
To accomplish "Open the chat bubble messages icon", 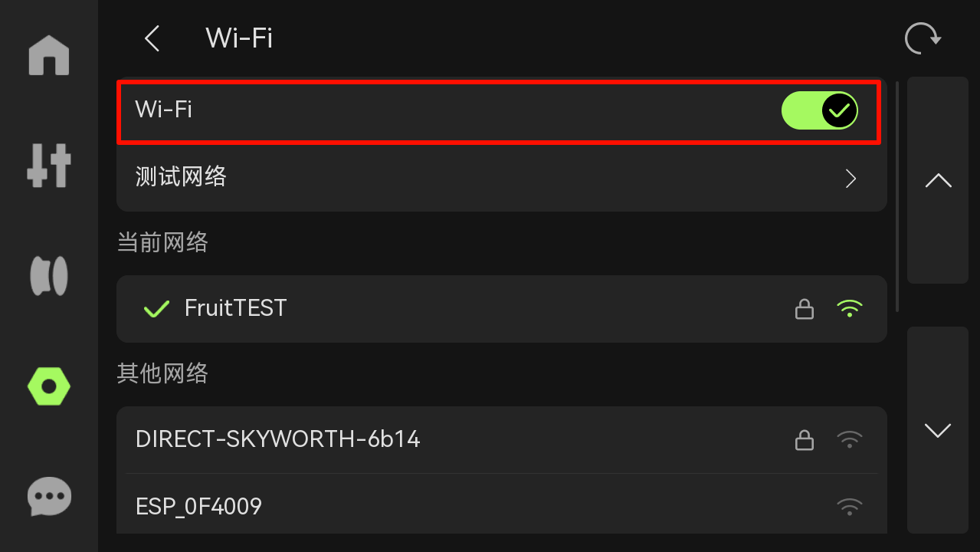I will click(49, 497).
